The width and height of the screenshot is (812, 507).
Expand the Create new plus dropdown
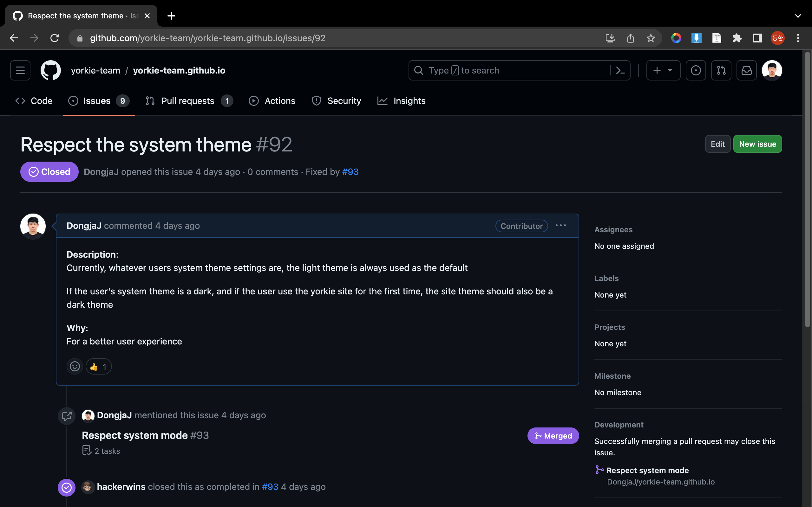point(663,70)
